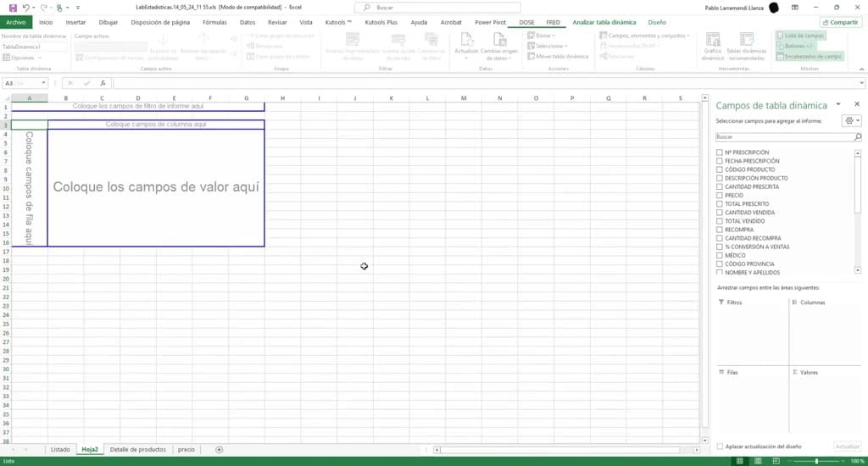Check the FECHA PRESCRIPCIÓN field
Viewport: 868px width, 466px height.
[x=719, y=161]
